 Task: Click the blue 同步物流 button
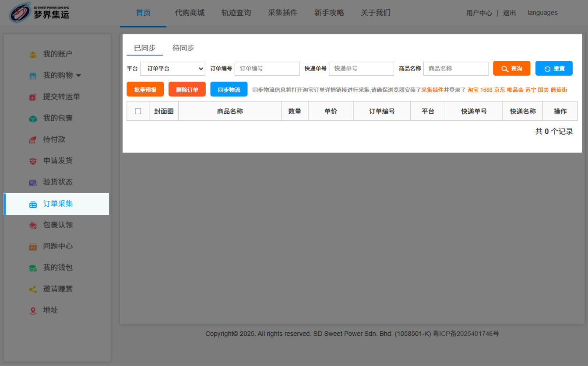(229, 90)
